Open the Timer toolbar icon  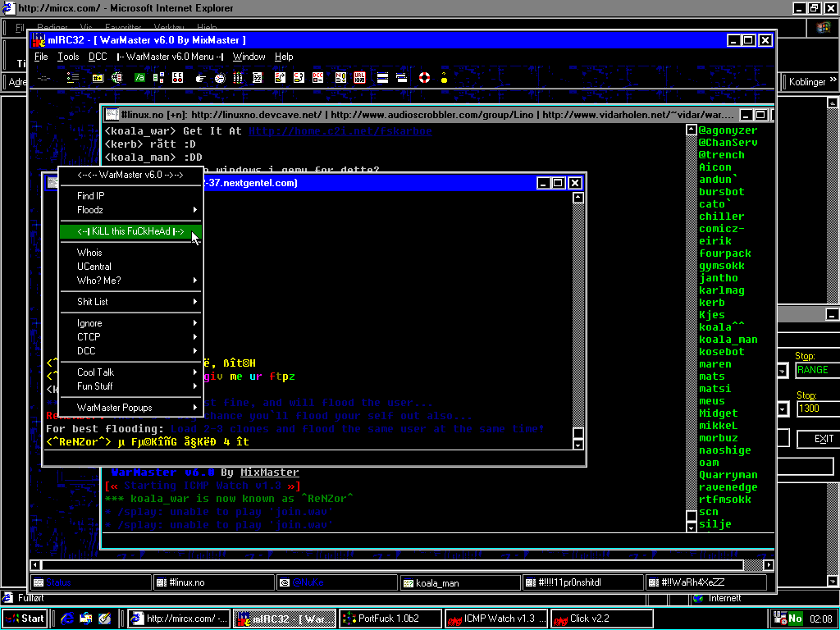point(220,78)
